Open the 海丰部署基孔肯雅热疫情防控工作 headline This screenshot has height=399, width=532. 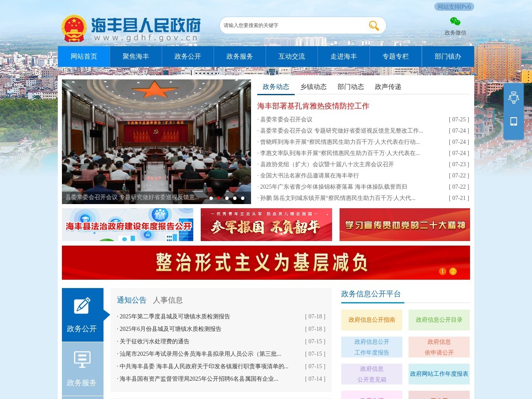click(x=314, y=106)
